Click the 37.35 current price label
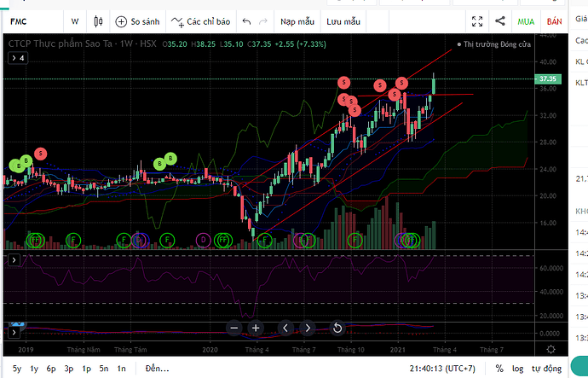588x378 pixels. (548, 79)
